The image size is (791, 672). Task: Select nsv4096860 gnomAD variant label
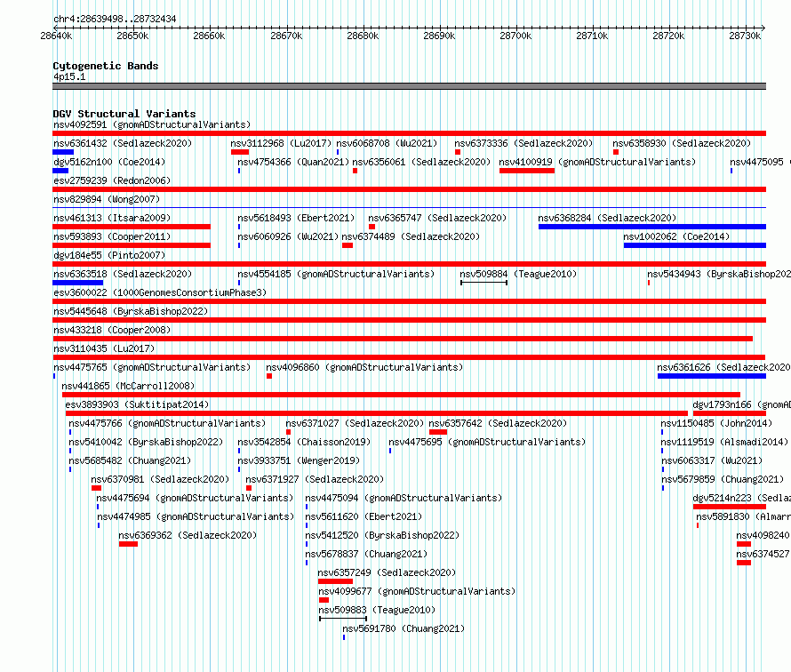click(364, 367)
